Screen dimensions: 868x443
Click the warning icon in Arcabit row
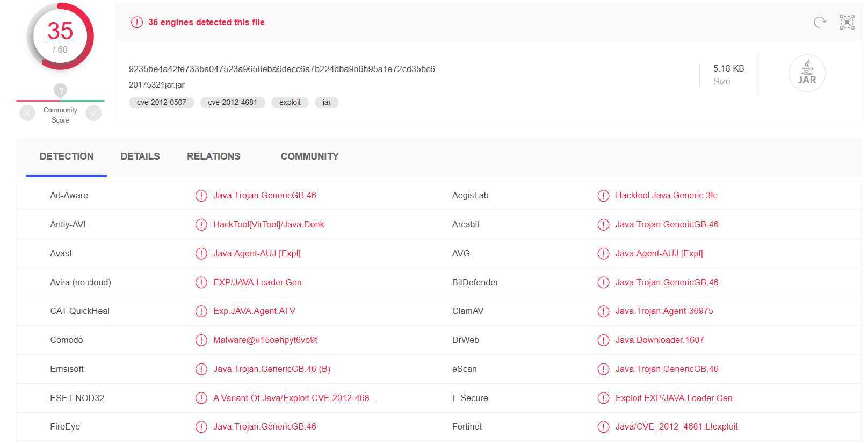[x=603, y=225]
